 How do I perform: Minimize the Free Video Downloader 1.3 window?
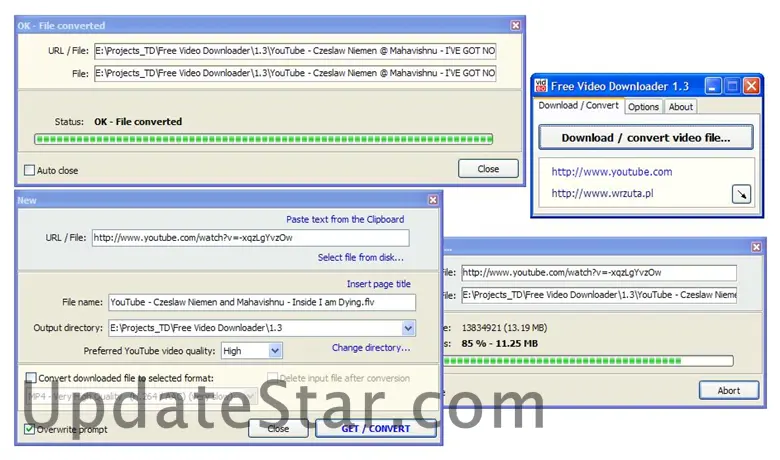click(713, 86)
